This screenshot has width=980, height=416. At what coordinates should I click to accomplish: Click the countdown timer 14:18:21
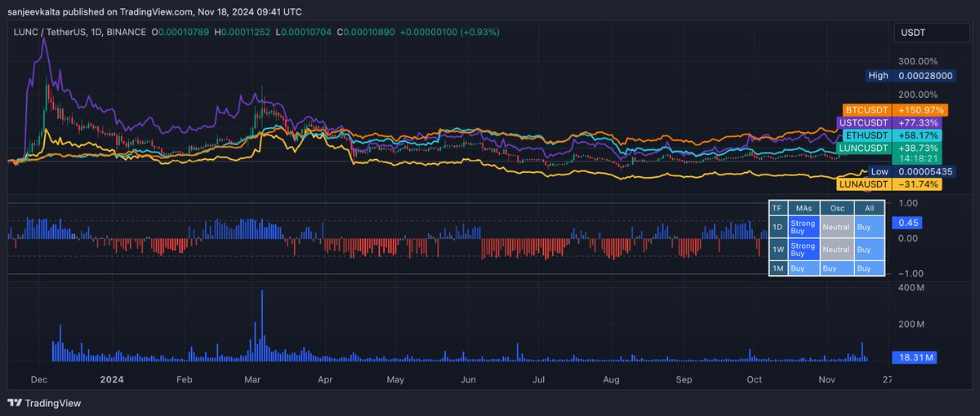point(916,159)
